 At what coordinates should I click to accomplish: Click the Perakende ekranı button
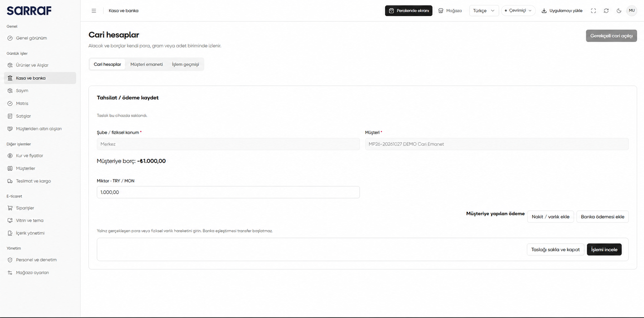409,11
